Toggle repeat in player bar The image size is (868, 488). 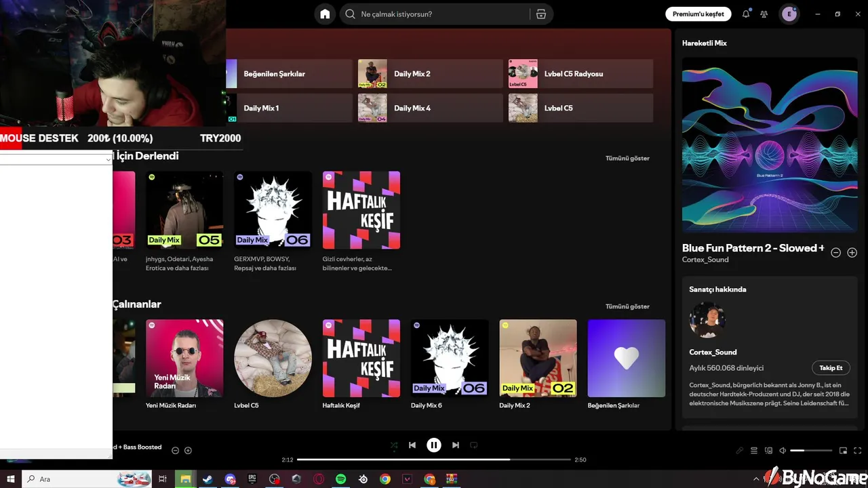[x=474, y=445]
